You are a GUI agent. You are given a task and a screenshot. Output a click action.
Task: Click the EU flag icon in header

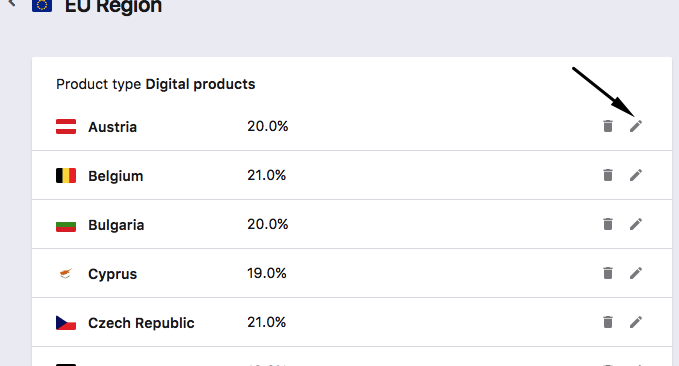tap(42, 5)
